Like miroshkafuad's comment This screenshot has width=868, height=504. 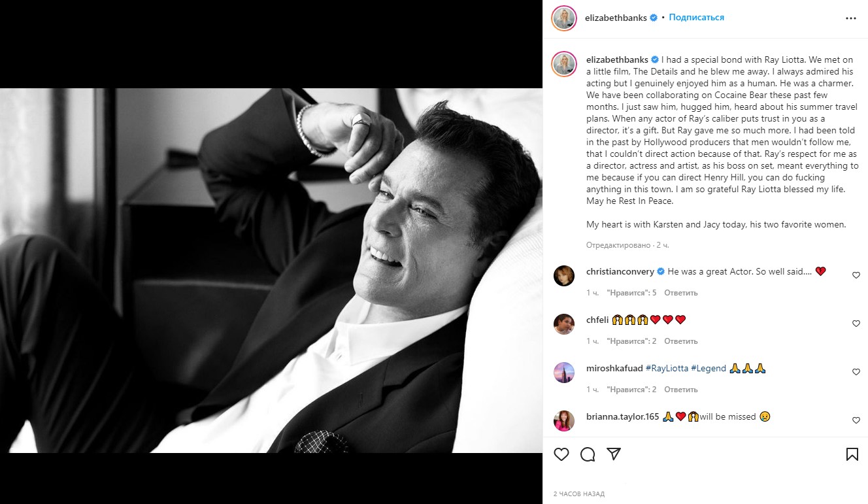[x=856, y=372]
